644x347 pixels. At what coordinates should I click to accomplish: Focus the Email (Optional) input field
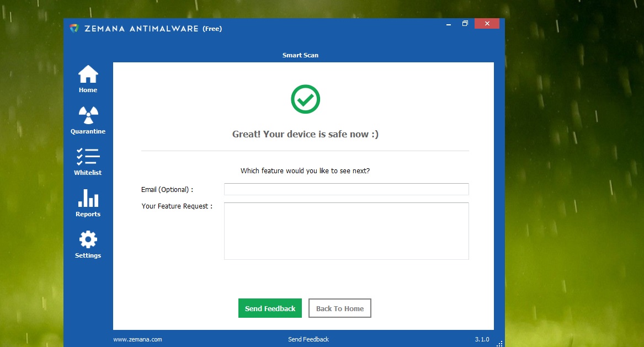pos(346,189)
